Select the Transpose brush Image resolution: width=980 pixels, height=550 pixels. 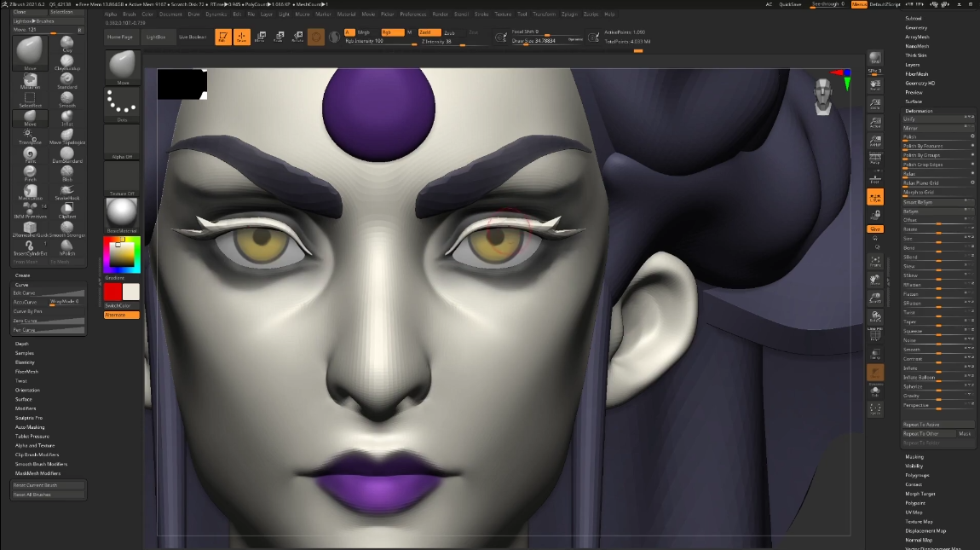(30, 136)
